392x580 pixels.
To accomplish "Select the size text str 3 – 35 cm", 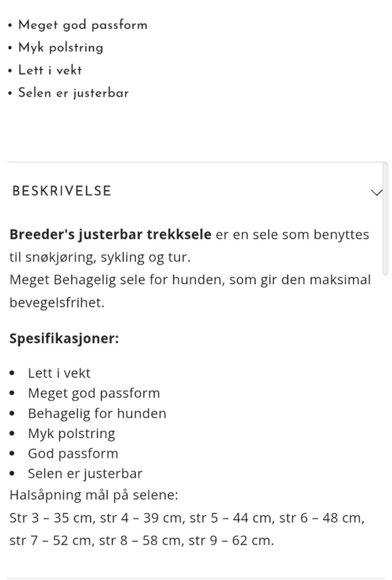I will tap(51, 517).
